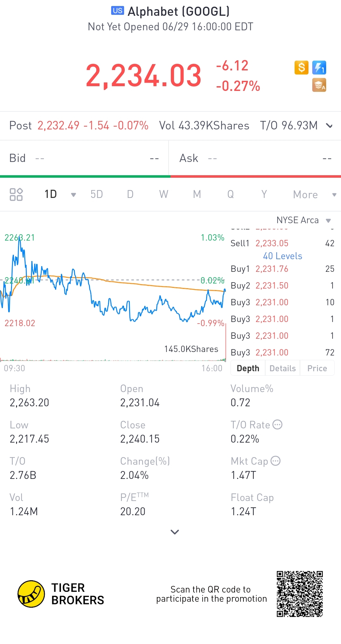Tap the Ask field
341x644 pixels.
(x=255, y=158)
